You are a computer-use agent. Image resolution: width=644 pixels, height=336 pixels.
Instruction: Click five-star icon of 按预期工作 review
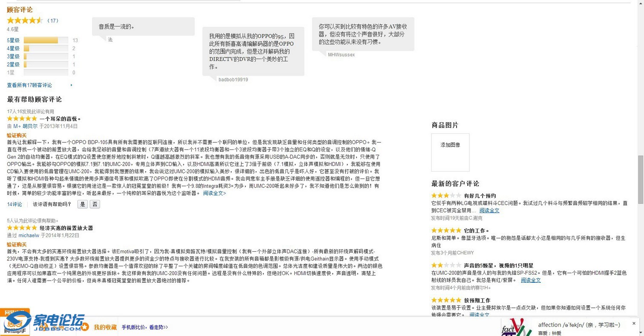pos(446,300)
